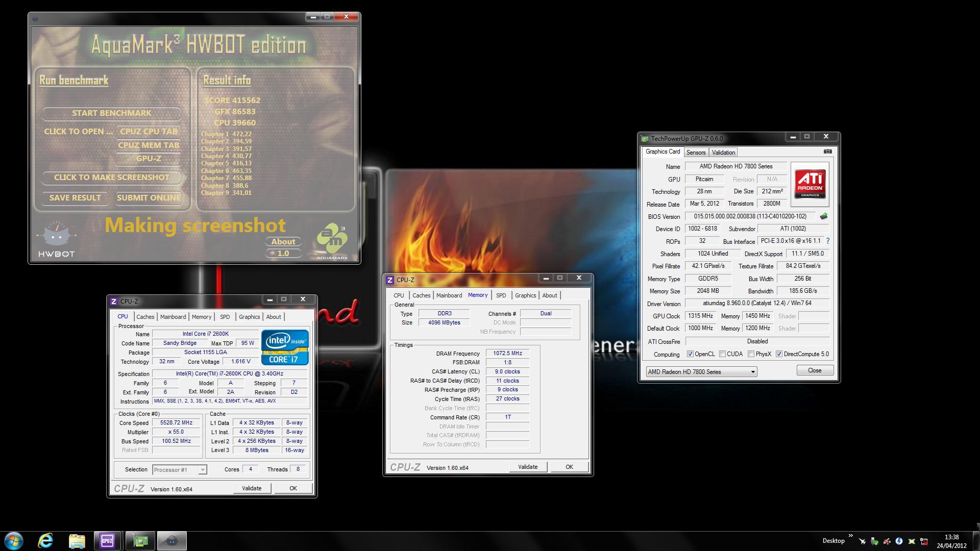Viewport: 980px width, 551px height.
Task: Click the green X tray icon
Action: [x=912, y=541]
